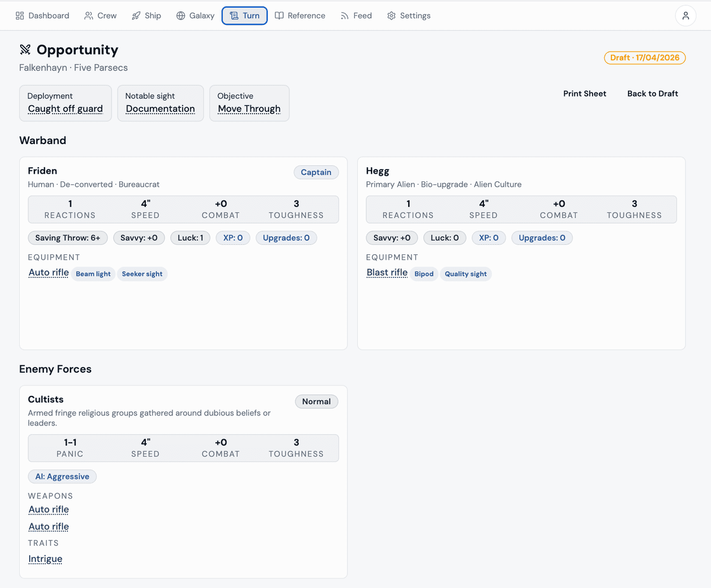The height and width of the screenshot is (588, 711).
Task: Click Hegg's Luck: 0 chip
Action: (x=445, y=238)
